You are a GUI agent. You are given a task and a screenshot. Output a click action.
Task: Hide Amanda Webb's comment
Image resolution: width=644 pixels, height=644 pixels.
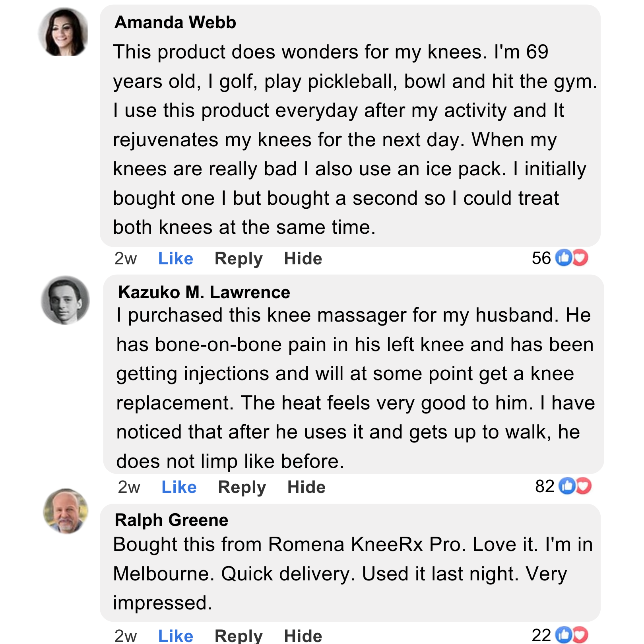pos(303,259)
